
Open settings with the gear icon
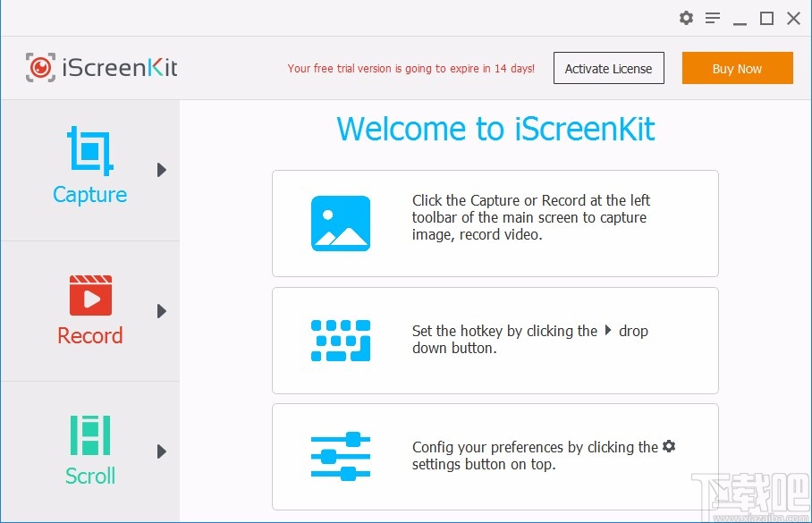coord(686,18)
